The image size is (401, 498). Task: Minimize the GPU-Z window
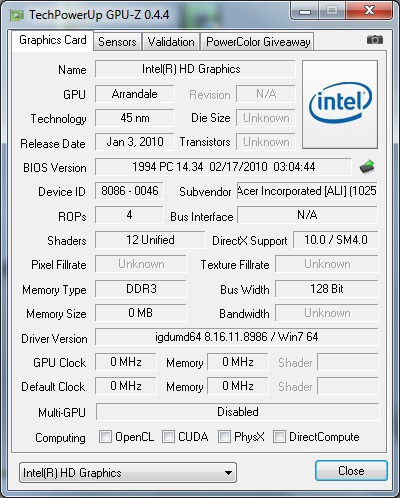[305, 12]
